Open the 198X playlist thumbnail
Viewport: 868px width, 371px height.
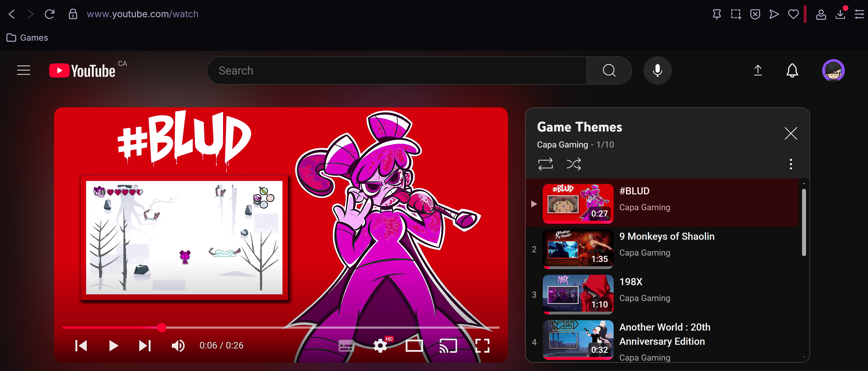click(578, 295)
